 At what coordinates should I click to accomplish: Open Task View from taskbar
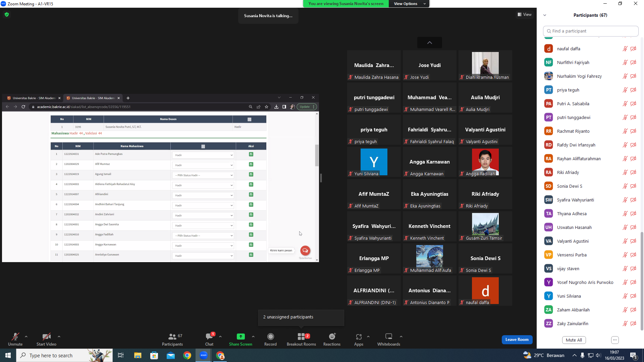[x=121, y=355]
